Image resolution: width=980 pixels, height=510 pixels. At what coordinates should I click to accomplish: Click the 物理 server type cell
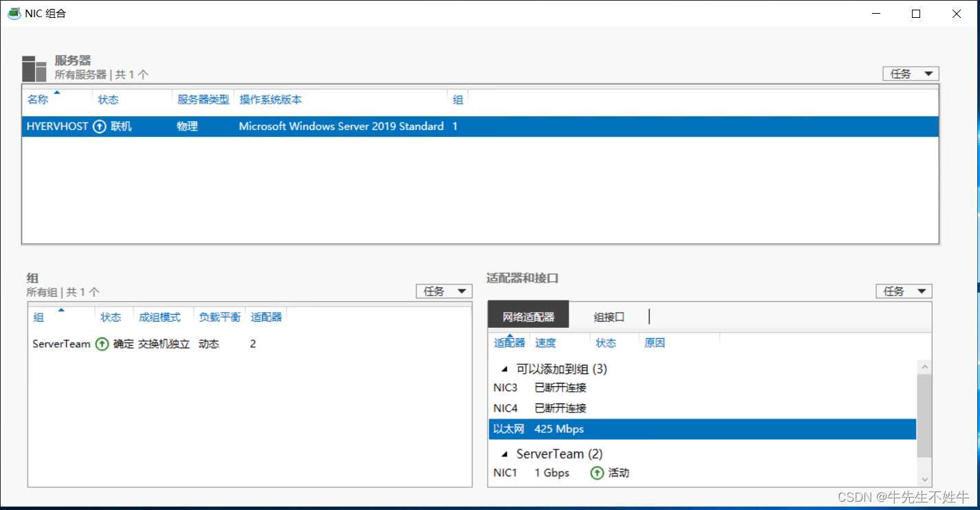click(187, 126)
